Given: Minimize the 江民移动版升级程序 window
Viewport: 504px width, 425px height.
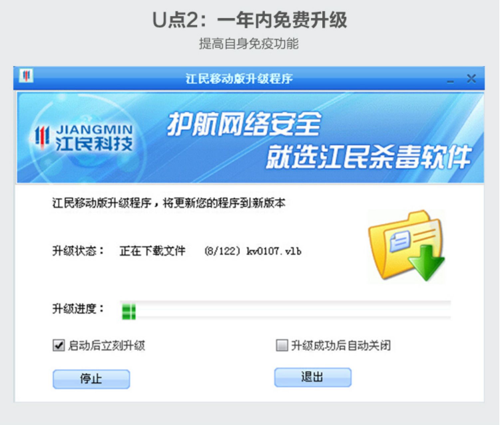Looking at the screenshot, I should [451, 79].
